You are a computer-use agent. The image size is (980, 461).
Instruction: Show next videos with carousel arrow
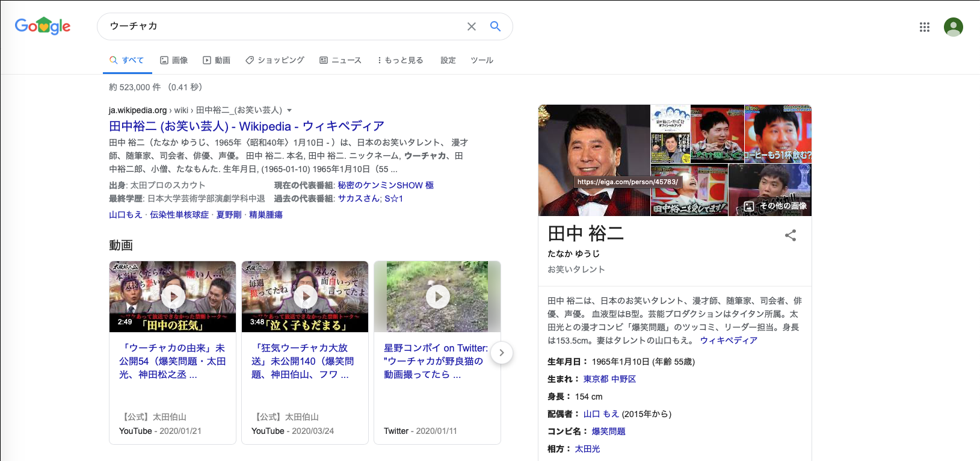coord(502,353)
